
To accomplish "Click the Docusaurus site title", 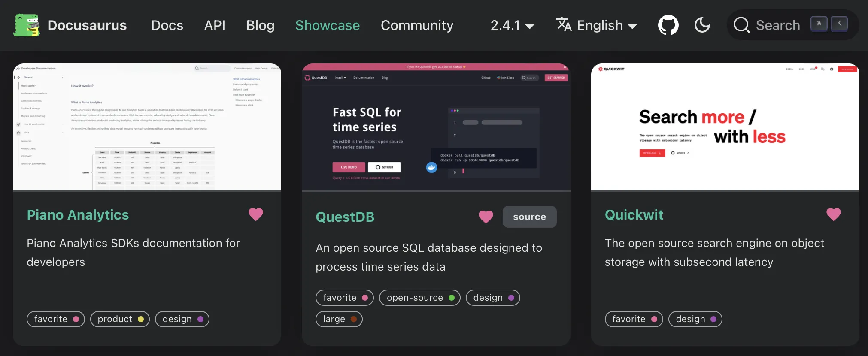I will coord(87,25).
